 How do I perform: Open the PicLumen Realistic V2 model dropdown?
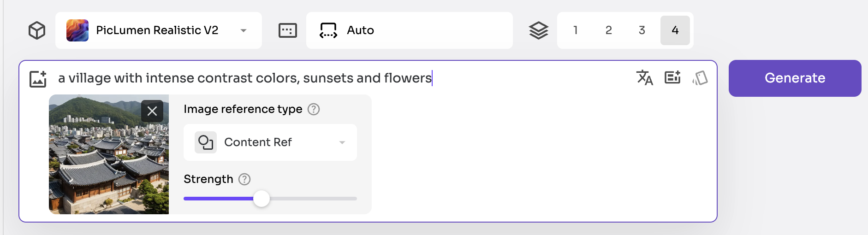(159, 30)
